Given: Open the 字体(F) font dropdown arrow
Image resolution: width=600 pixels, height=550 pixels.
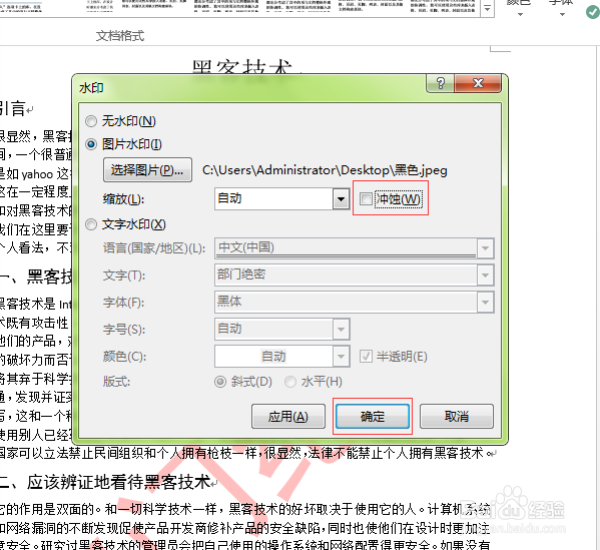Looking at the screenshot, I should tap(485, 302).
